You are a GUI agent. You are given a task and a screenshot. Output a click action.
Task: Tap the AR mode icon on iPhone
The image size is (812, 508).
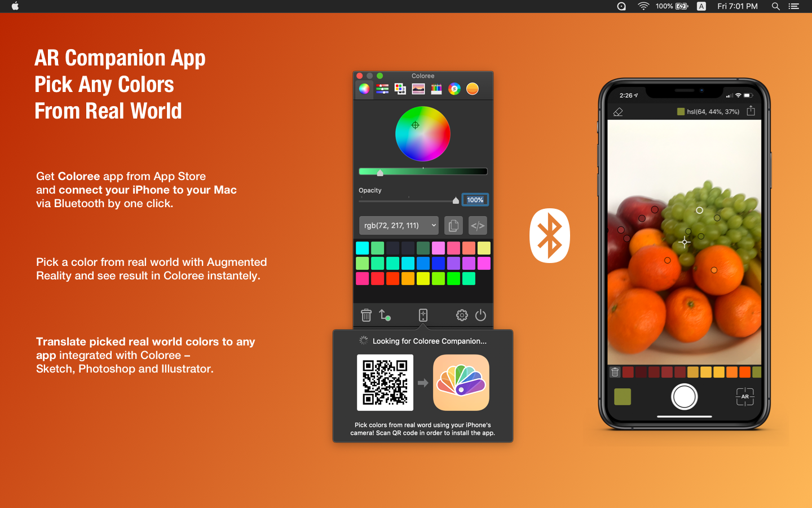[745, 397]
